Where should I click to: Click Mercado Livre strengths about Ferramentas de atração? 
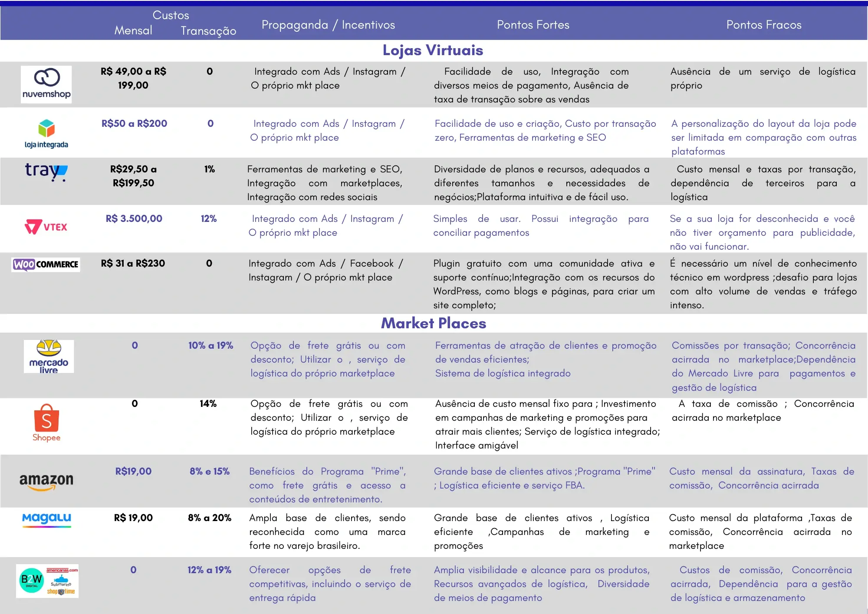tap(546, 359)
